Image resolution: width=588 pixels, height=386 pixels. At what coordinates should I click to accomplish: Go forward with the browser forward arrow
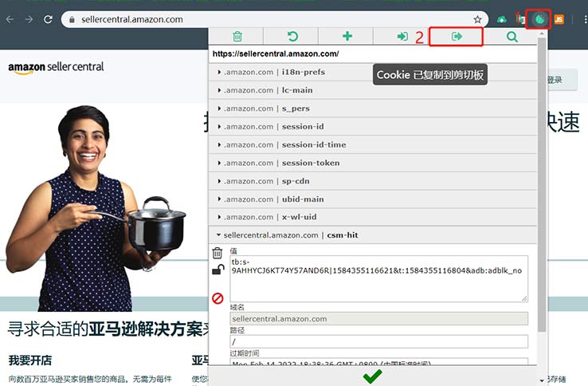29,19
